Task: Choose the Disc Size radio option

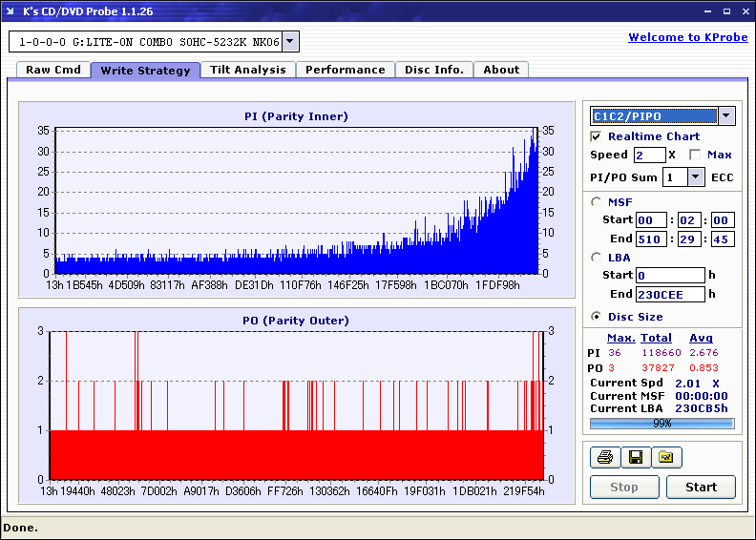Action: [597, 316]
